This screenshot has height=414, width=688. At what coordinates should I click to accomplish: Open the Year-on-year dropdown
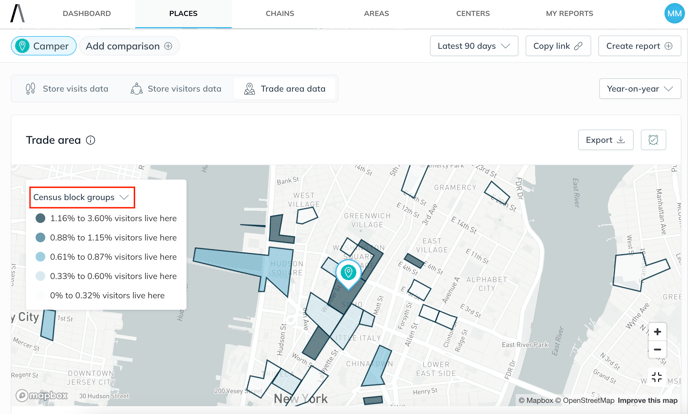pos(639,89)
